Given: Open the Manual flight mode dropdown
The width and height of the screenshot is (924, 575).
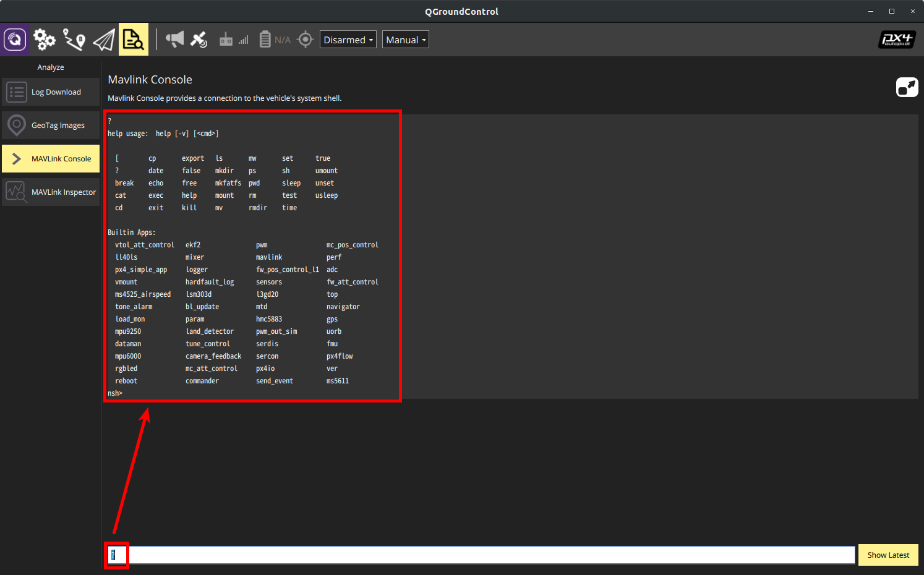Looking at the screenshot, I should click(x=406, y=40).
